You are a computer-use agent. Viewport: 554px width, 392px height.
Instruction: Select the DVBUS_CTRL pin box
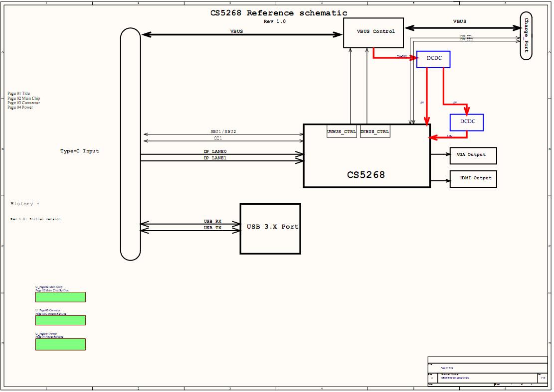point(375,131)
